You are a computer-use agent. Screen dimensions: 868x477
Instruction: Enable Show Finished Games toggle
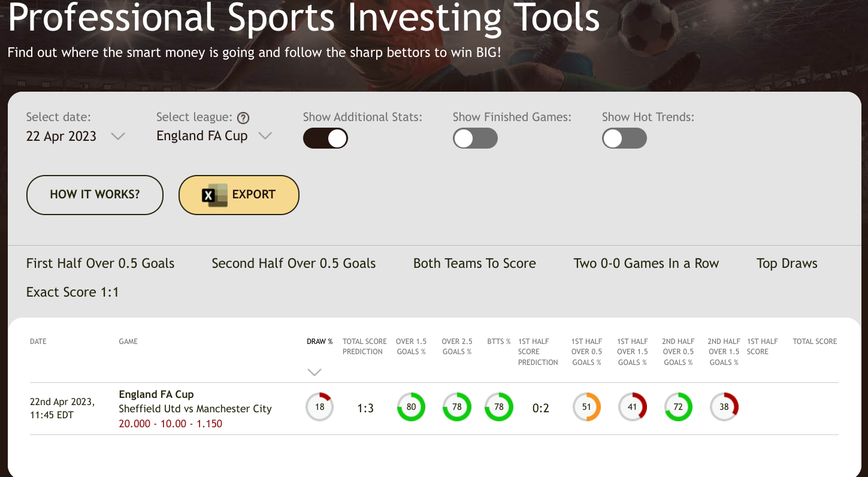pos(475,138)
